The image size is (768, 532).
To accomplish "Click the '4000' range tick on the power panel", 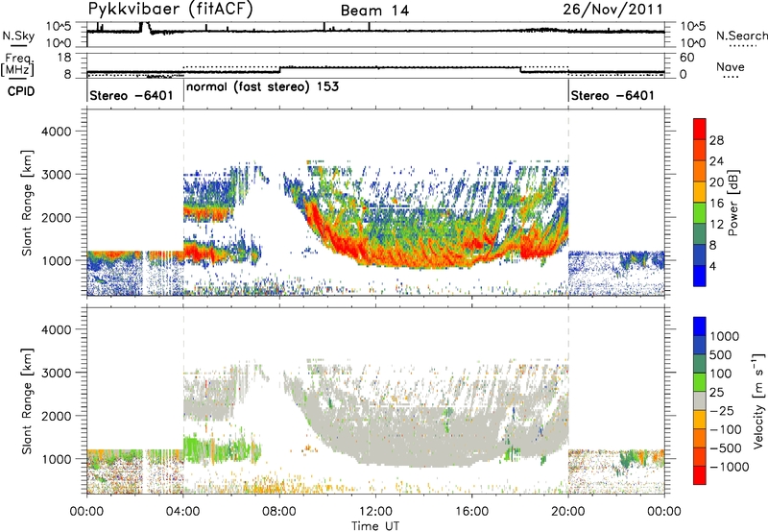I will coord(57,132).
